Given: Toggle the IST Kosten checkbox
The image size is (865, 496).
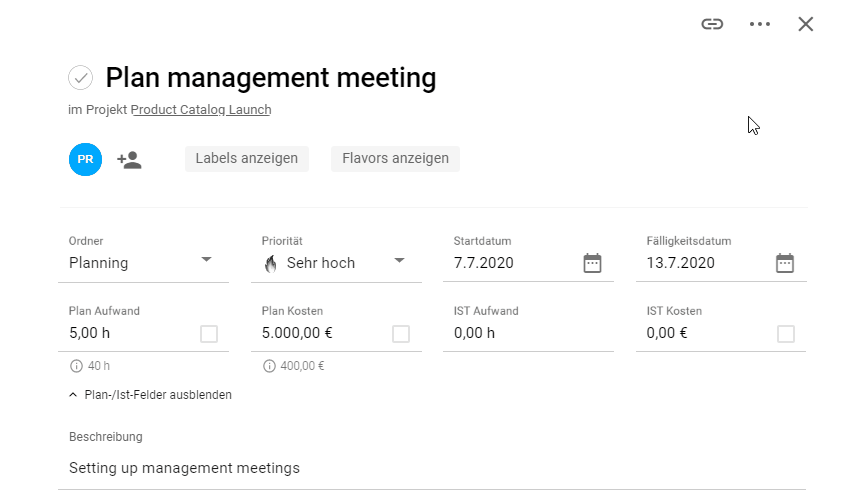Looking at the screenshot, I should (x=786, y=334).
